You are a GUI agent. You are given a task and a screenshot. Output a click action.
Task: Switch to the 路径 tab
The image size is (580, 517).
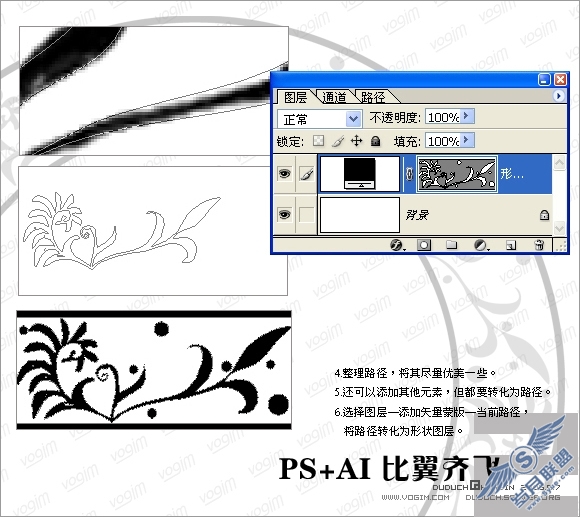(373, 97)
